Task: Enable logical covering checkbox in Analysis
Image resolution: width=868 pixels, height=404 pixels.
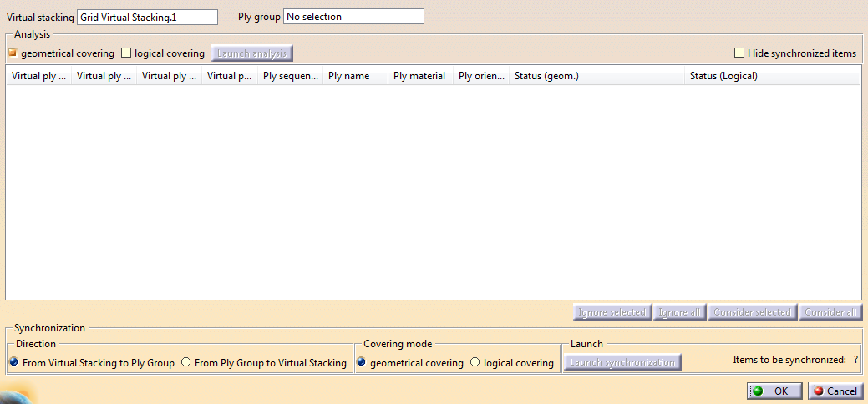Action: (x=127, y=53)
